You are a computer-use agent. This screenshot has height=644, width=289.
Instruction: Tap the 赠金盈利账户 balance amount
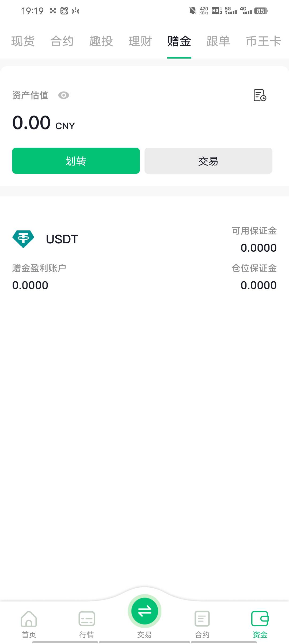pyautogui.click(x=30, y=285)
